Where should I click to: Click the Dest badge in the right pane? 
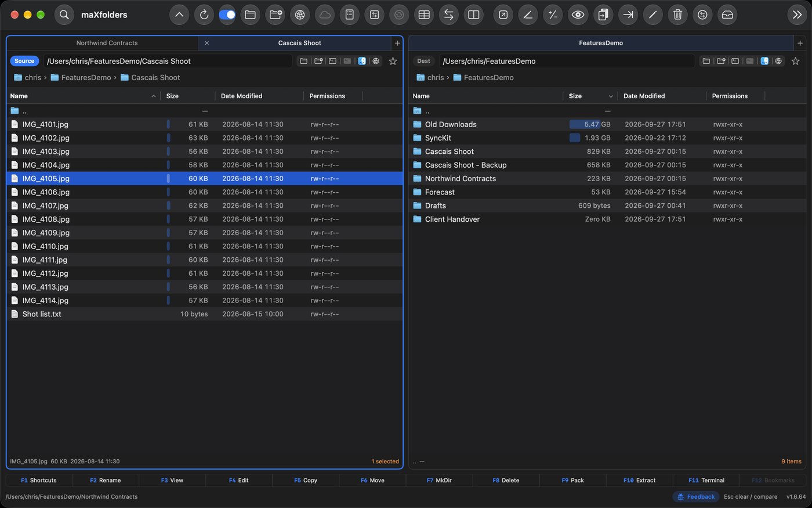coord(424,61)
